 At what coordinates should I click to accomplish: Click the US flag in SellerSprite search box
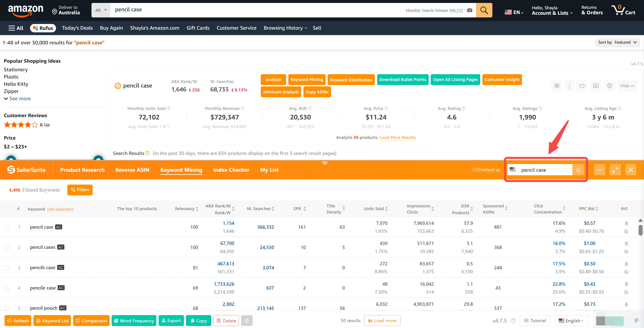pyautogui.click(x=512, y=170)
